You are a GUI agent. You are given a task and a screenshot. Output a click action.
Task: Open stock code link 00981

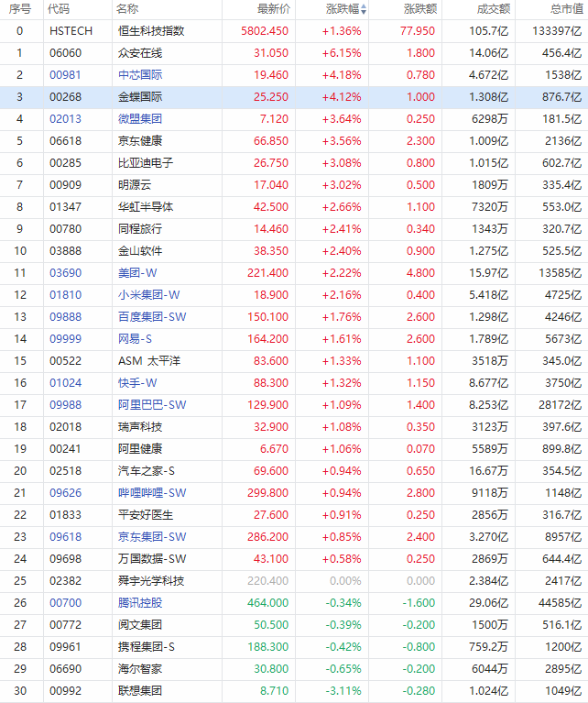pyautogui.click(x=65, y=75)
